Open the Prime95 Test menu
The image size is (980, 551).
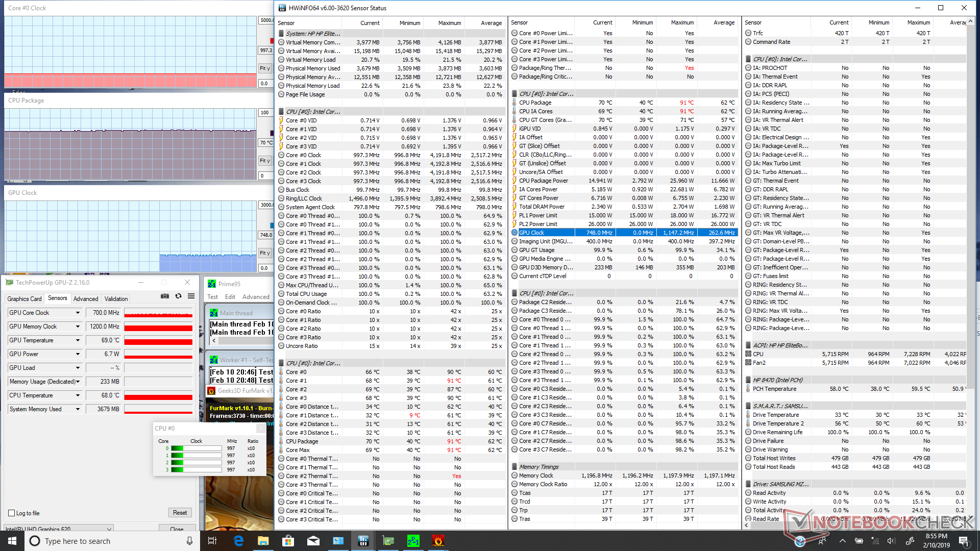[212, 297]
